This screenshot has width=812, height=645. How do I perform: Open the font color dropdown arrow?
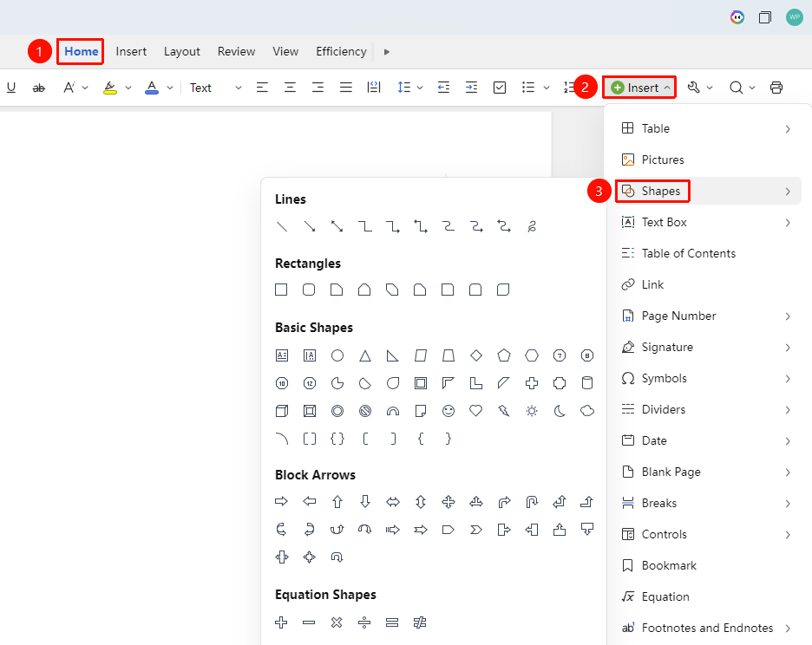[170, 88]
